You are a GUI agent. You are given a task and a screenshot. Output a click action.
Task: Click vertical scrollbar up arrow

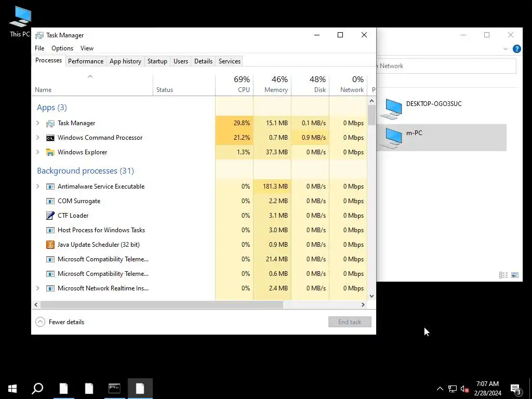tap(371, 101)
